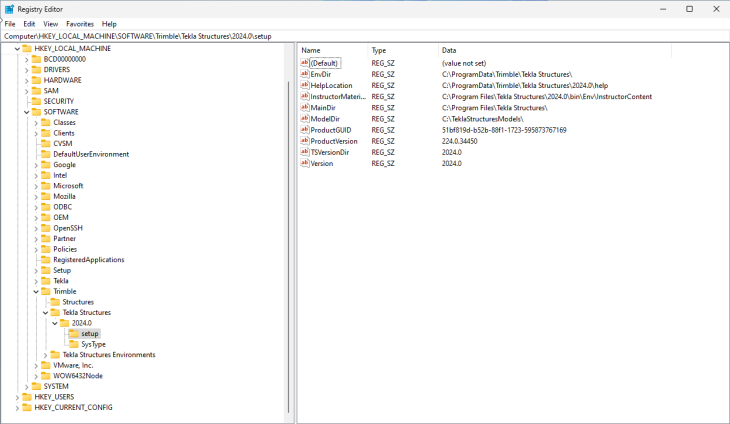
Task: Expand the Intel key chevron
Action: [36, 175]
